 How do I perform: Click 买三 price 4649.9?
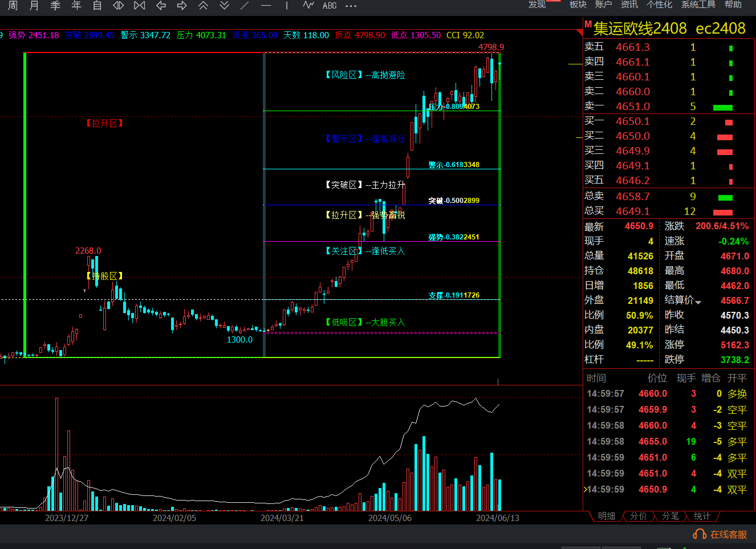[633, 151]
